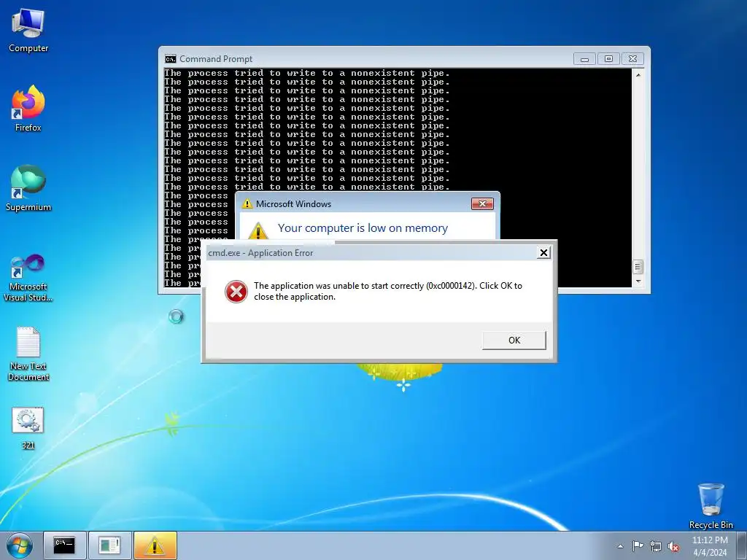Click the second taskbar window button
The height and width of the screenshot is (560, 747).
[x=109, y=545]
